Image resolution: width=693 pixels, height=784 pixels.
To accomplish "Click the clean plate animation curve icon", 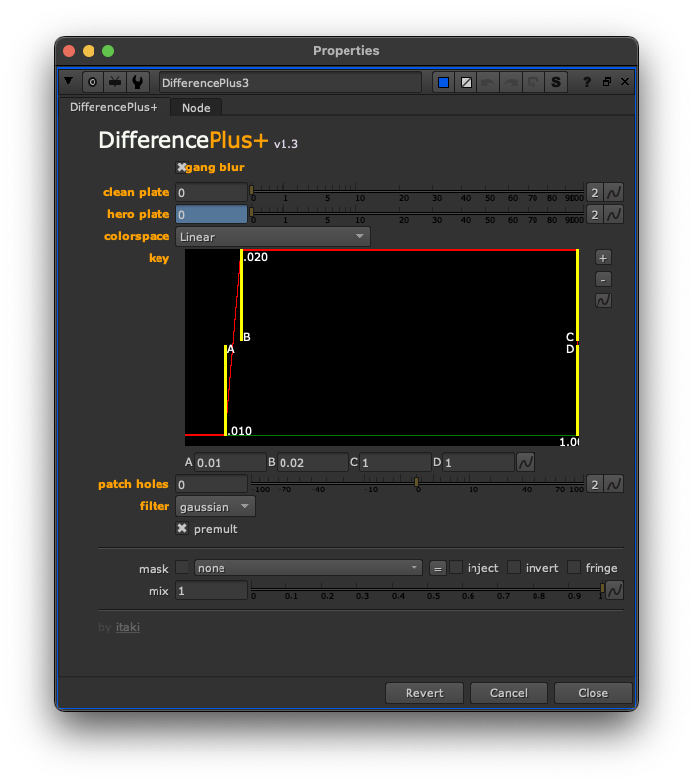I will [x=613, y=192].
